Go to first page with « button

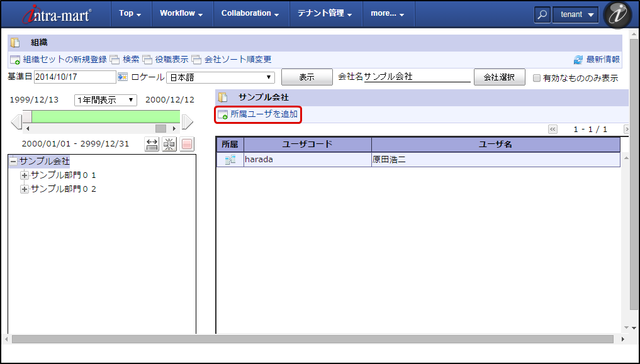click(553, 130)
